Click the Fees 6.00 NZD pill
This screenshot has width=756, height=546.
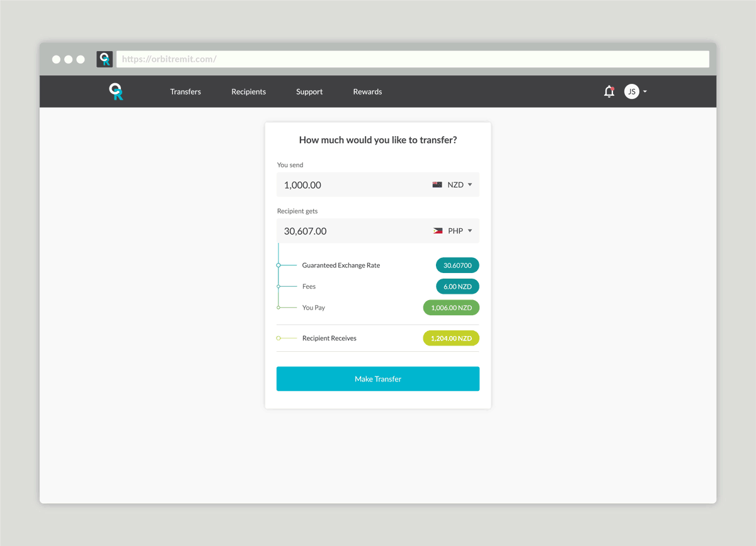[457, 286]
